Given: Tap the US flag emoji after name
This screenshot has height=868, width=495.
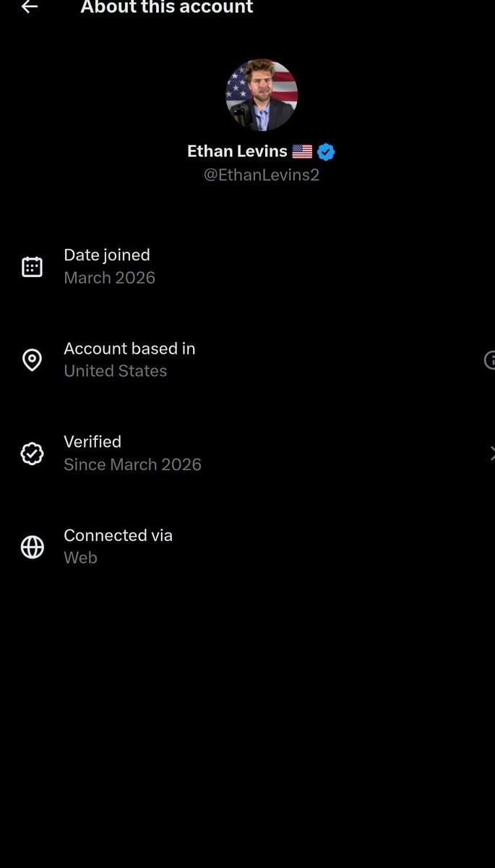Looking at the screenshot, I should tap(302, 152).
